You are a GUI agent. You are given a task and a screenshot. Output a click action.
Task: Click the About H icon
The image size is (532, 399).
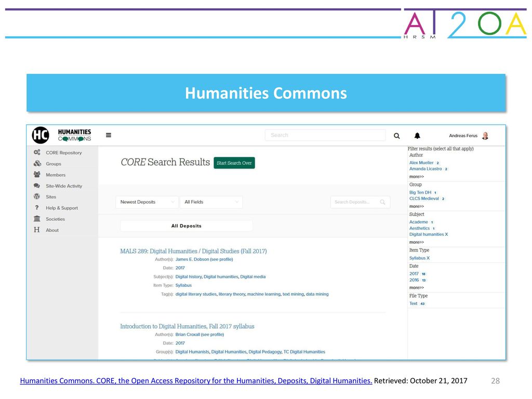pos(37,230)
